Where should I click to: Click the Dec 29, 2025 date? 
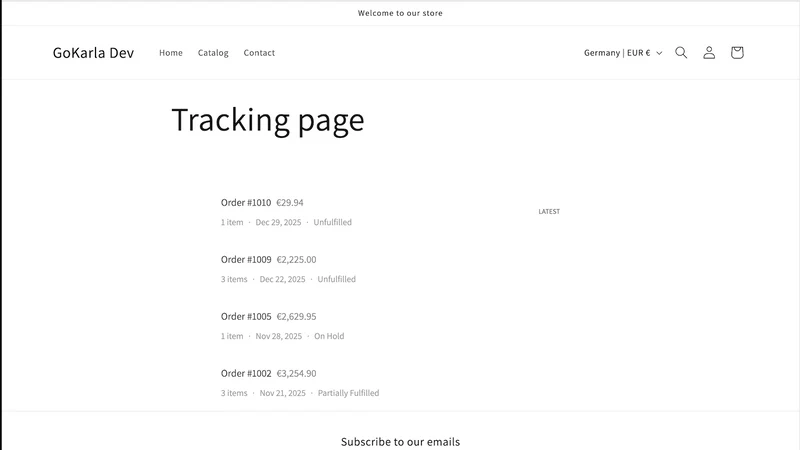[278, 222]
